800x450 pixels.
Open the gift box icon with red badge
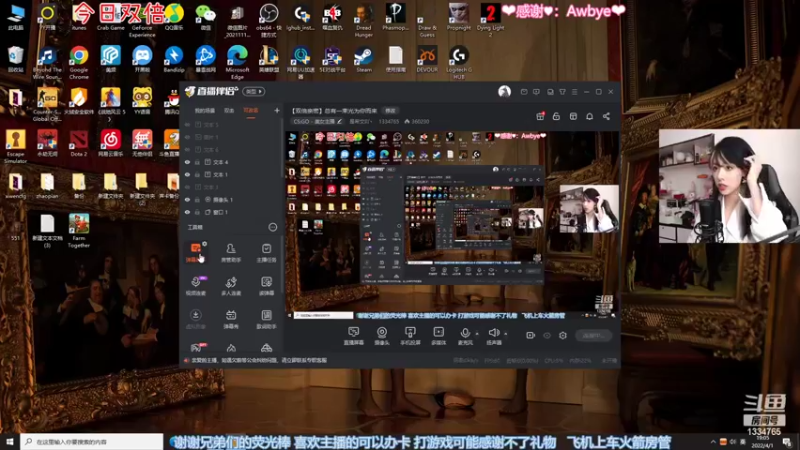pos(540,116)
